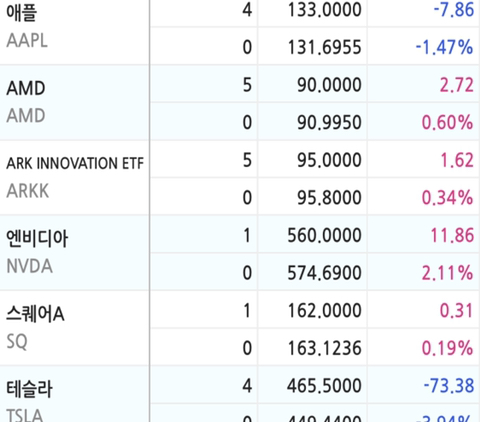Screen dimensions: 480x422
Task: Select the 스퀘어A SQ stock entry
Action: pos(75,328)
